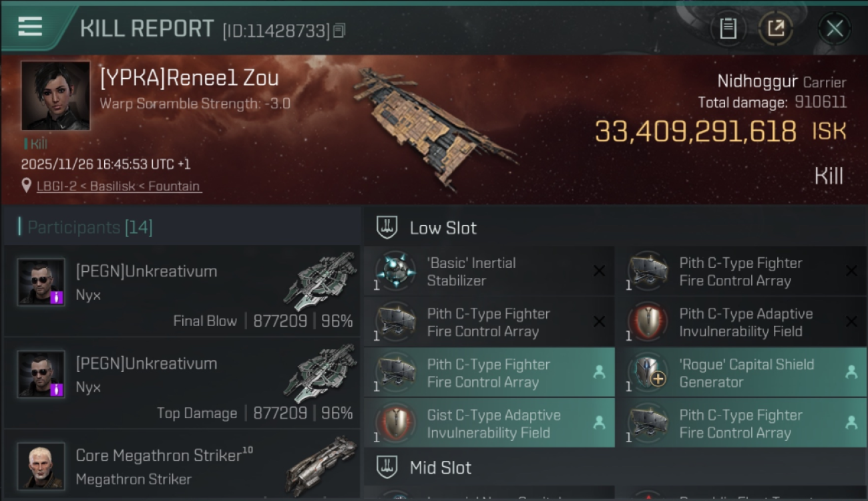View Reneel Zou's character portrait
Screen dimensions: 868x501
tap(55, 96)
